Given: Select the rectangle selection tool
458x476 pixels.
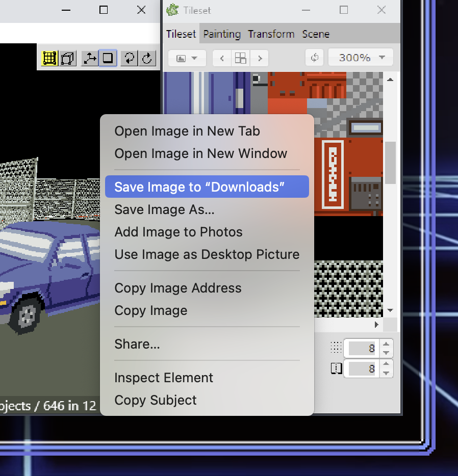Looking at the screenshot, I should pos(108,58).
